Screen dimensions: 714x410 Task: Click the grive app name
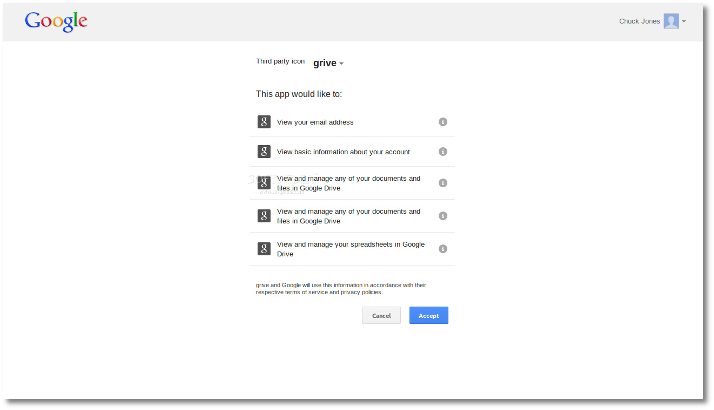click(324, 63)
